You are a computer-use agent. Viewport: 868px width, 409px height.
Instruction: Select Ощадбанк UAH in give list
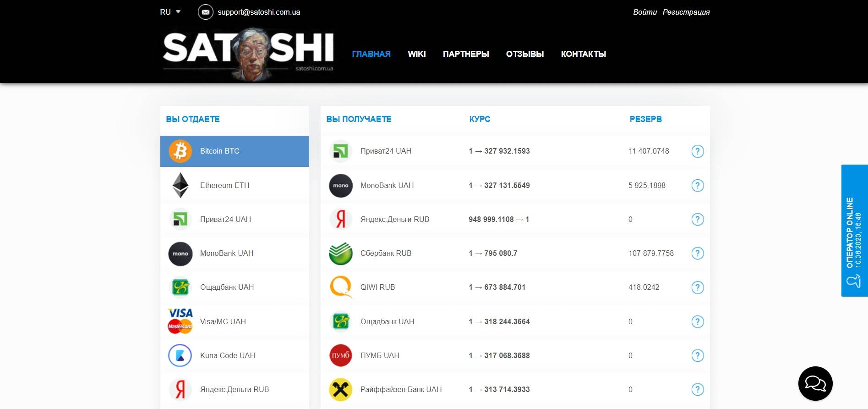[235, 287]
